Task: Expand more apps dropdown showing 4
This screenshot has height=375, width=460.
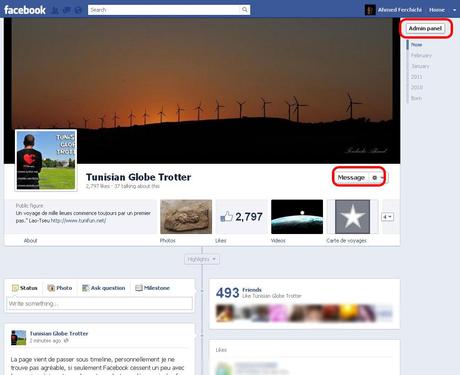Action: coord(387,217)
